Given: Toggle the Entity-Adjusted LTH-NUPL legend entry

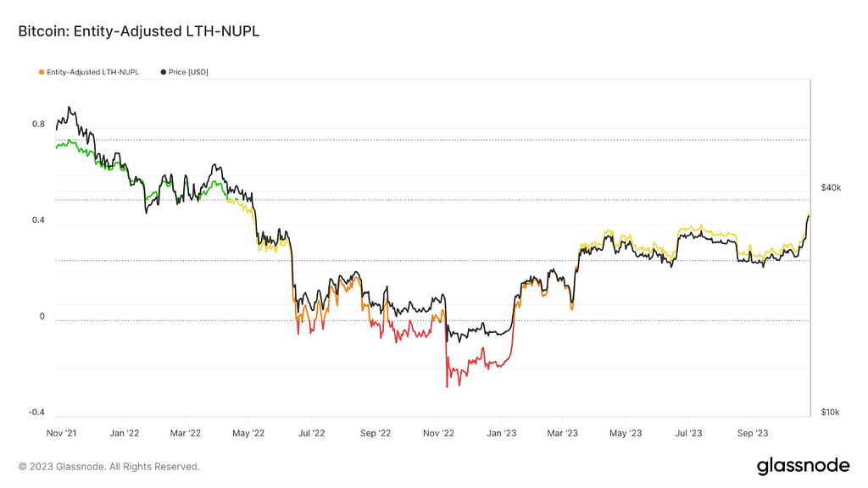Looking at the screenshot, I should pyautogui.click(x=89, y=72).
